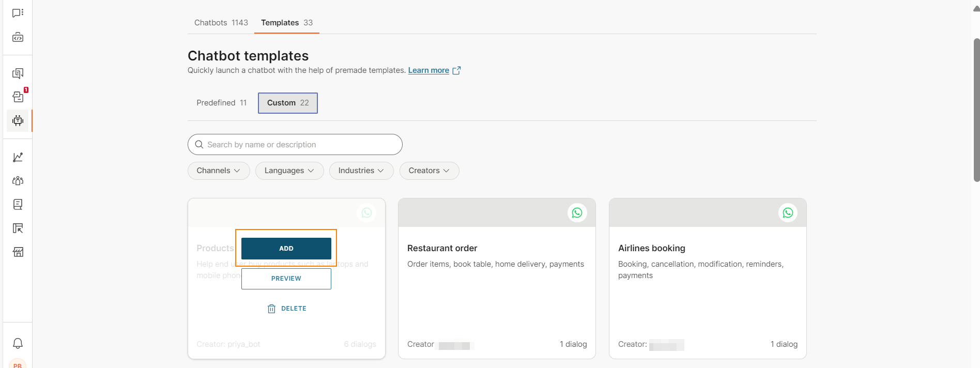Click WhatsApp icon on Products card
The width and height of the screenshot is (980, 368).
point(366,212)
